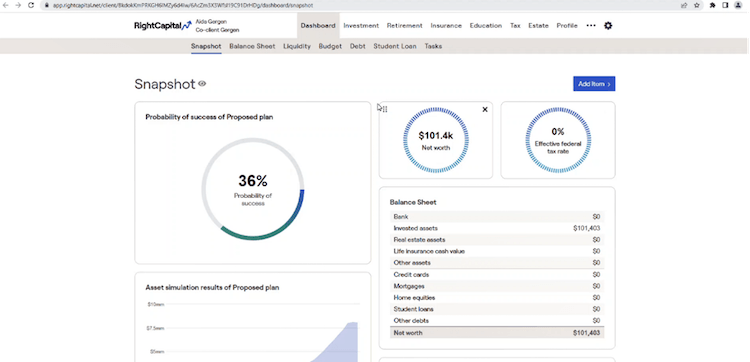Image resolution: width=750 pixels, height=362 pixels.
Task: Click the browser share page icon
Action: pyautogui.click(x=684, y=5)
